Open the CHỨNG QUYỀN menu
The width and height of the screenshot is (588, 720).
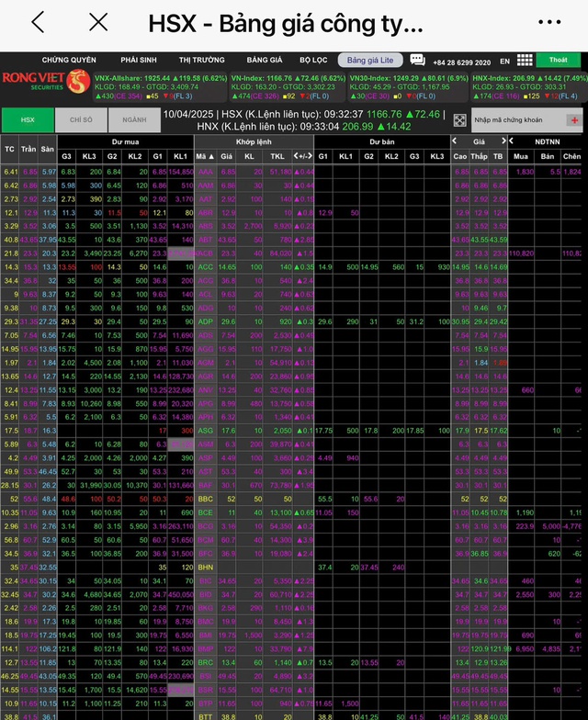[x=69, y=61]
